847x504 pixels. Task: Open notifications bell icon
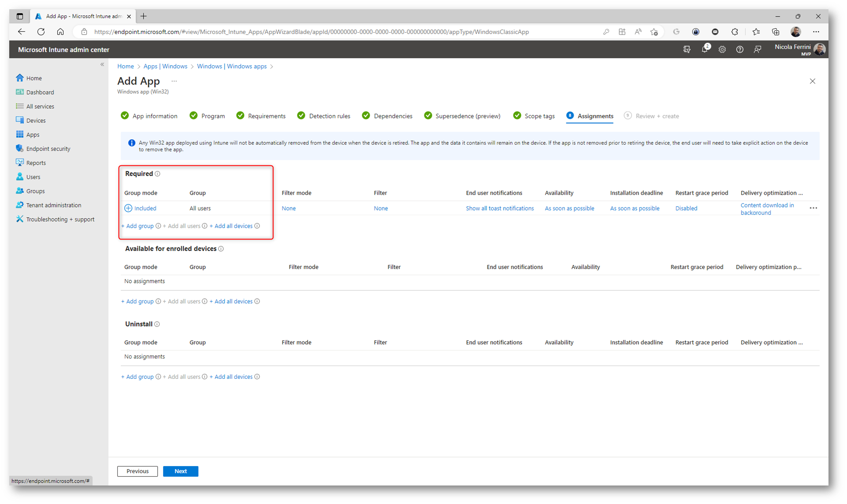coord(704,50)
